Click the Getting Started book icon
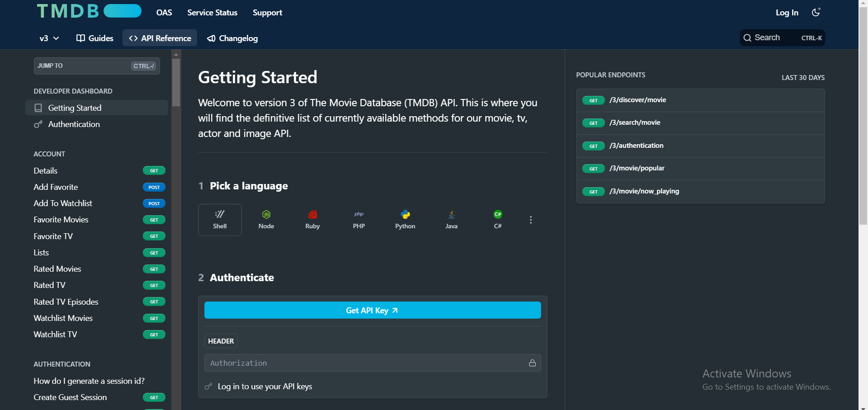868x410 pixels. coord(38,108)
